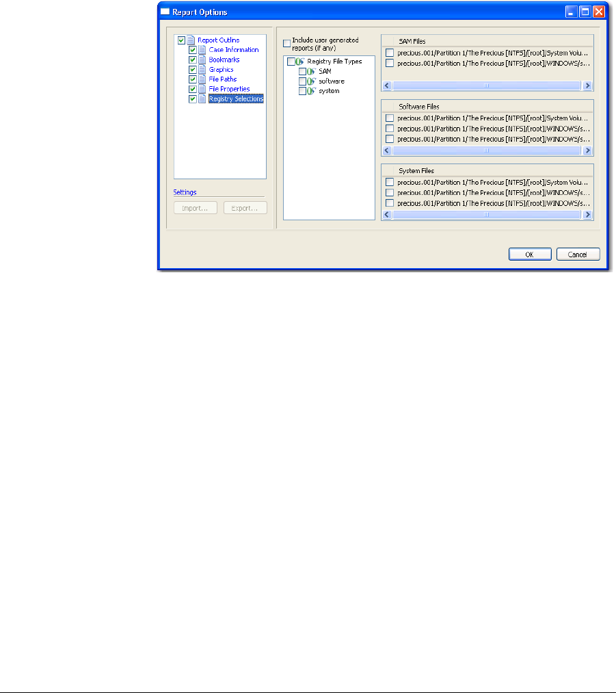Click the software registry type icon
Screen dimensions: 616x693
tap(312, 81)
